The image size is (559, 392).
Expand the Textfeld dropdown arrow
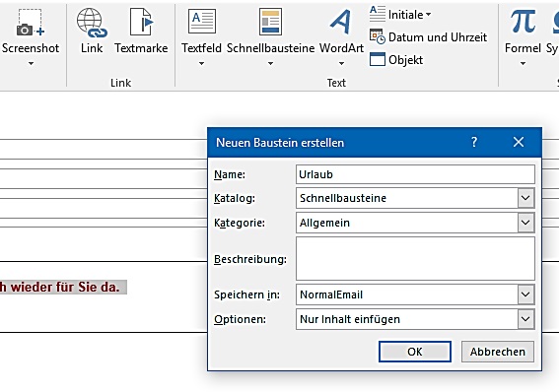pyautogui.click(x=201, y=64)
